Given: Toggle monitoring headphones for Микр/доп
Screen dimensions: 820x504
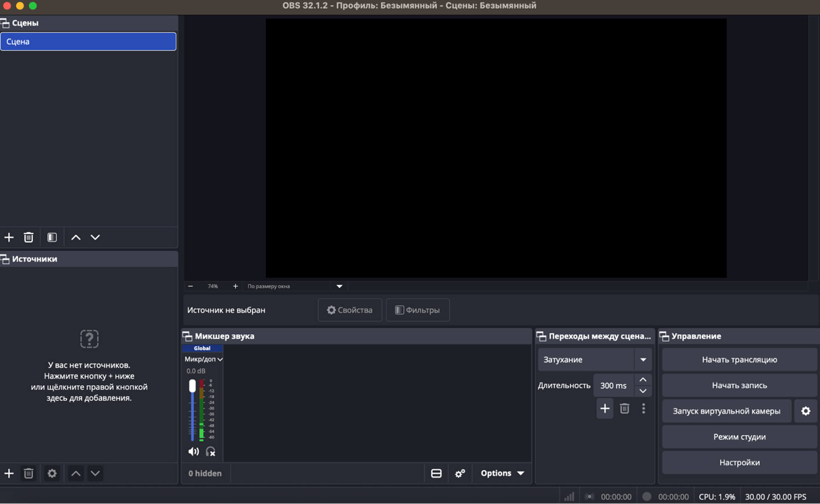Looking at the screenshot, I should [211, 452].
